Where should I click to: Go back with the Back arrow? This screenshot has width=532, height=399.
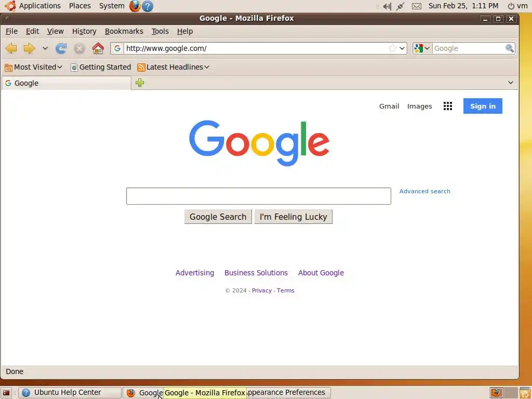pos(11,48)
